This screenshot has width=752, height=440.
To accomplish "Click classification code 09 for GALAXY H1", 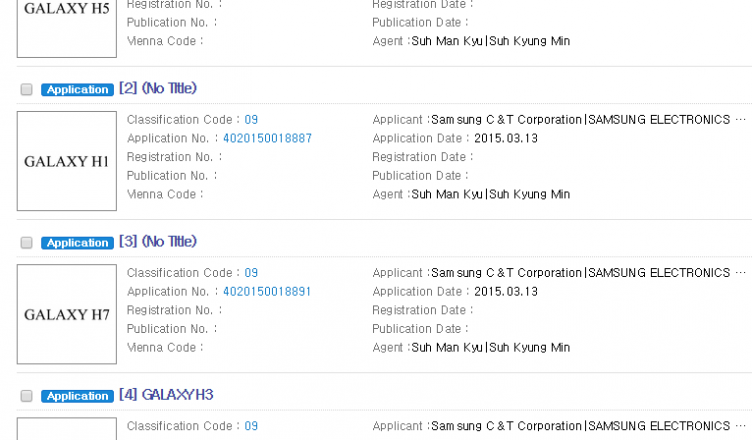I will click(251, 120).
